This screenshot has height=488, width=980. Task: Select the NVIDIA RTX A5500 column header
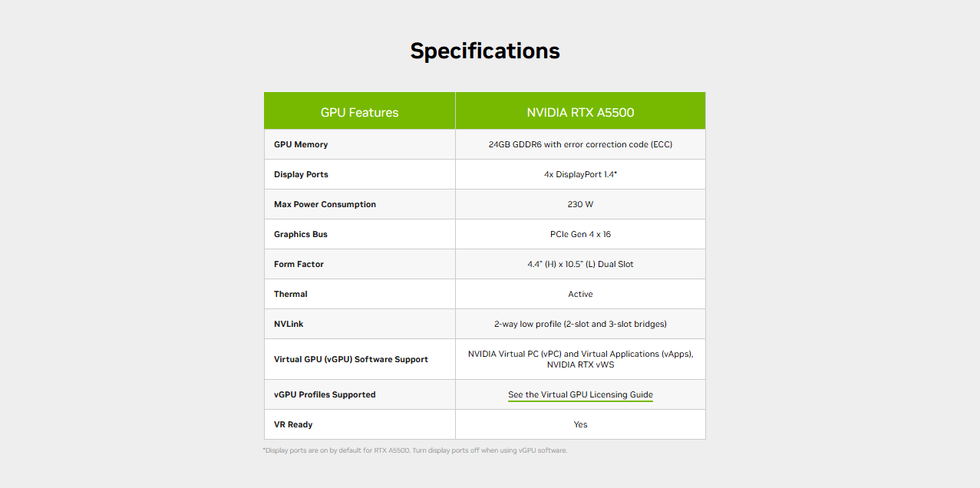pyautogui.click(x=580, y=112)
